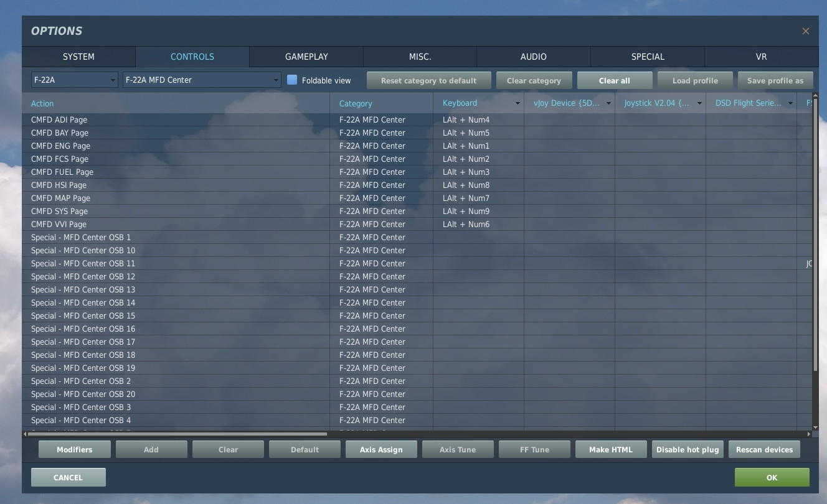Click the Save profile as button
The height and width of the screenshot is (504, 827).
[775, 80]
